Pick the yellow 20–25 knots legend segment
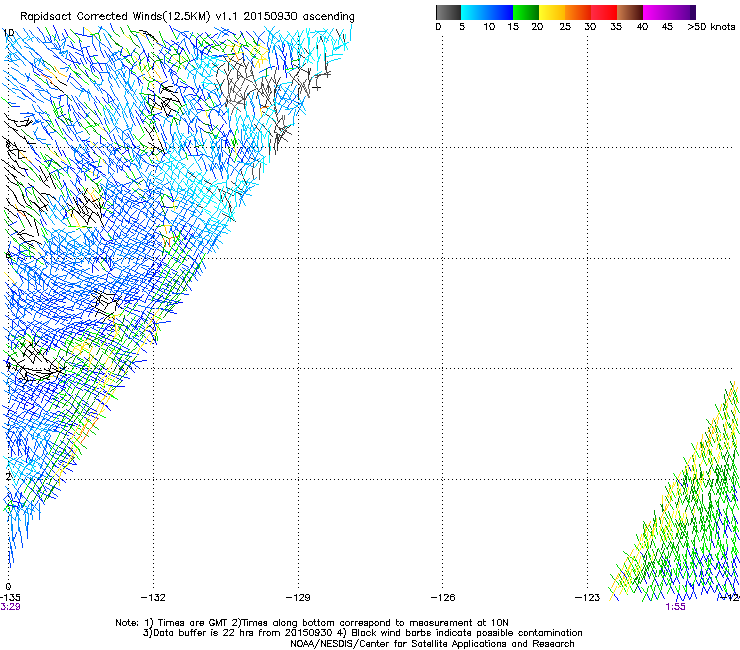This screenshot has height=650, width=740. [x=552, y=12]
